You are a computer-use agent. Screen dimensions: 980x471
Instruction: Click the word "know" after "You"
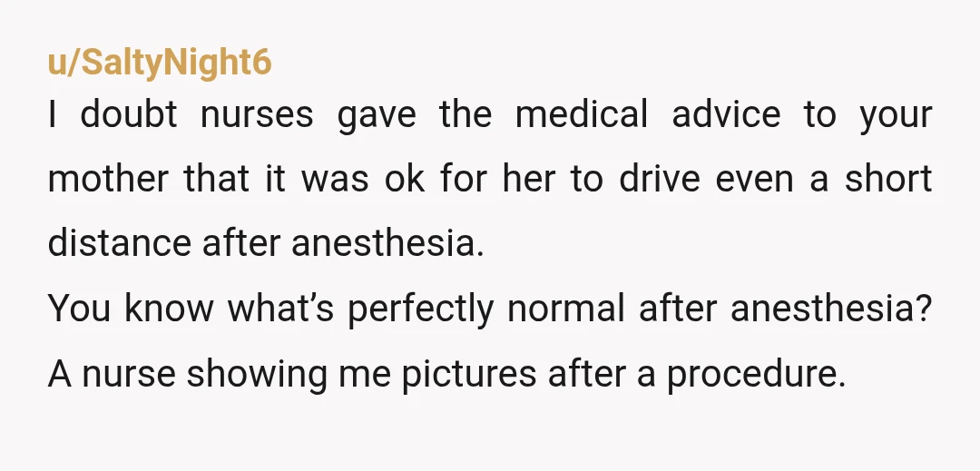tap(169, 308)
